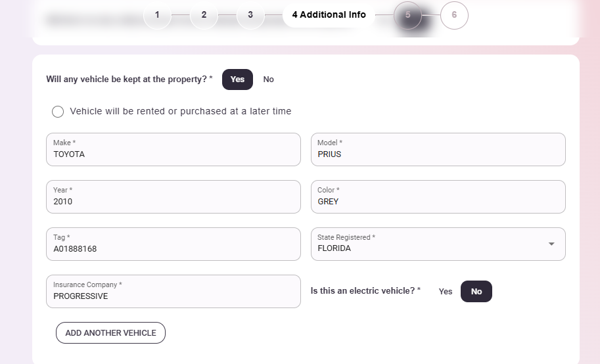This screenshot has width=600, height=364.
Task: Go to step 2 in progress stepper
Action: (204, 15)
